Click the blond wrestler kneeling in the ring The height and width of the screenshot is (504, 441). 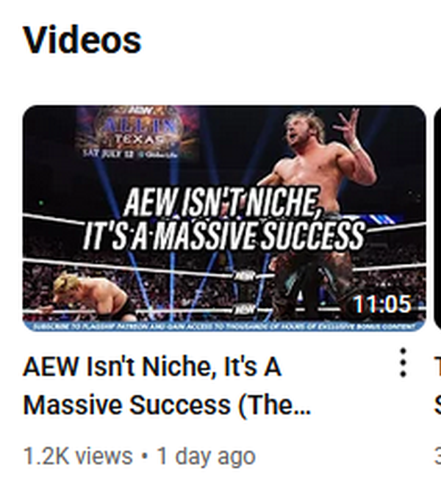point(90,295)
